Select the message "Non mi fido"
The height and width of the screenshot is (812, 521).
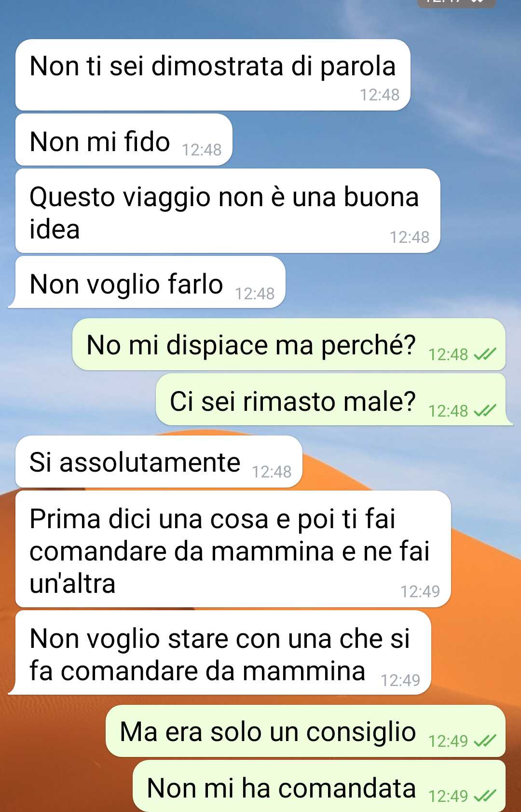click(124, 140)
